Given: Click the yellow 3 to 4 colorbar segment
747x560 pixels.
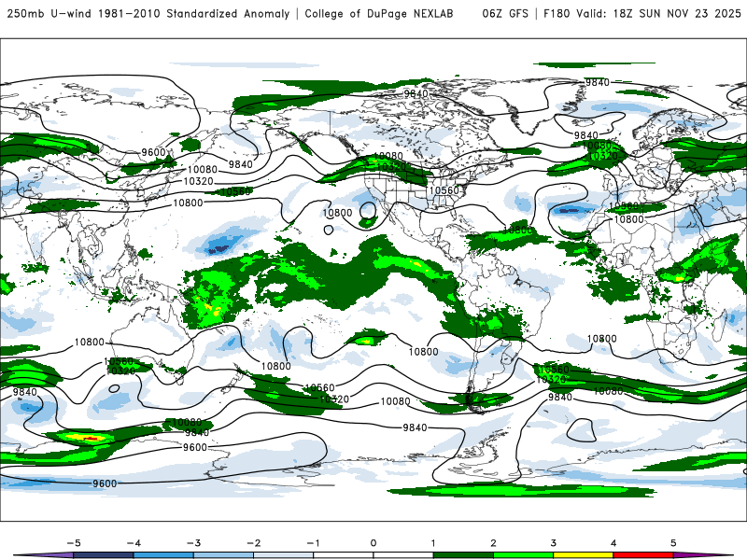Looking at the screenshot, I should (584, 555).
